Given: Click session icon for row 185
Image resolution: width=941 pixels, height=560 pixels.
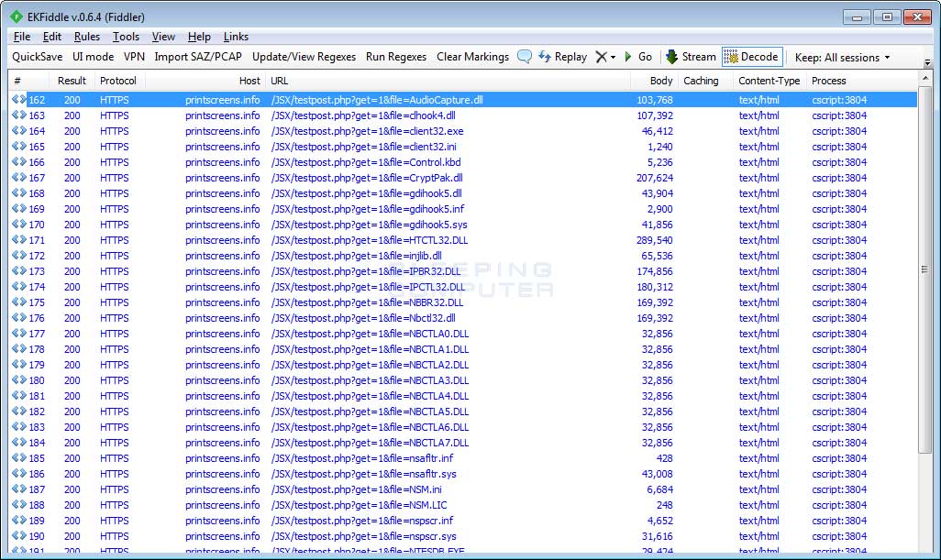Looking at the screenshot, I should 18,458.
